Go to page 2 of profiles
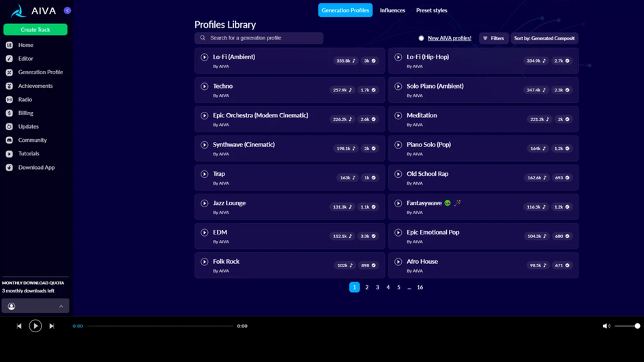Viewport: 644px width, 362px height. (x=367, y=287)
